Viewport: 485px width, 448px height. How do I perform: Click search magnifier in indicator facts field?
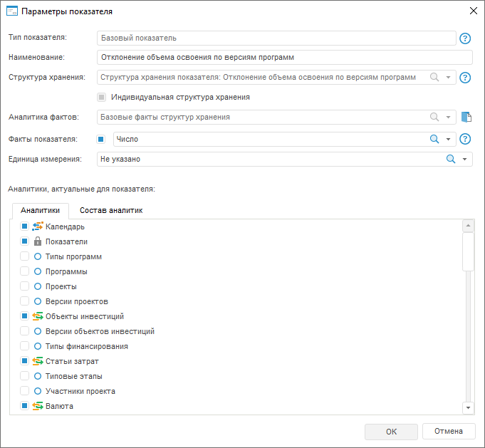pyautogui.click(x=434, y=140)
